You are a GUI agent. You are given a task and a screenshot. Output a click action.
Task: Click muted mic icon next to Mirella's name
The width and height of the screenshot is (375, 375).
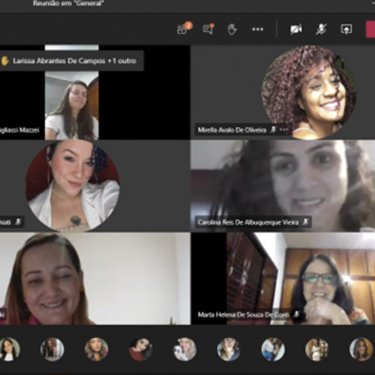273,129
